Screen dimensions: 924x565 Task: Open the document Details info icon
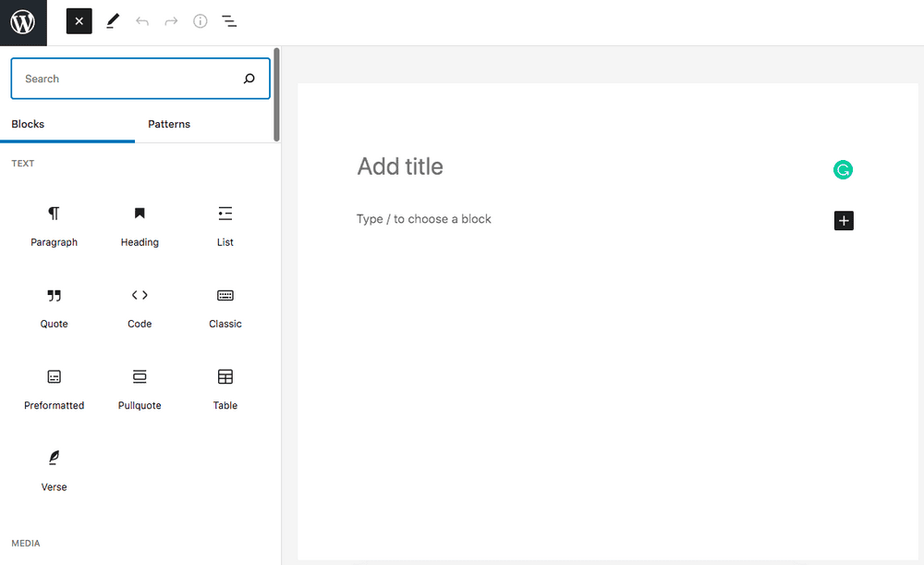coord(201,21)
